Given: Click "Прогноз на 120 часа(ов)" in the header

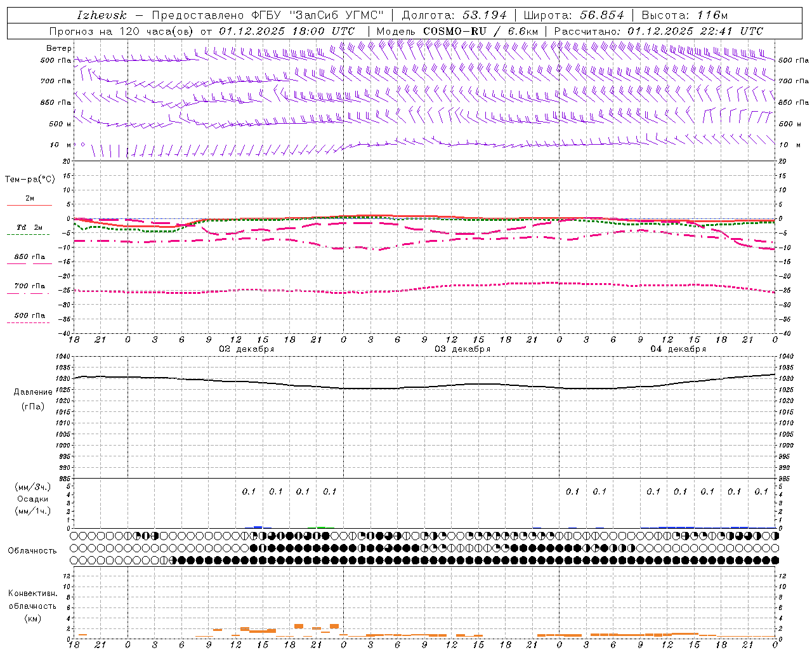Looking at the screenshot, I should [x=122, y=31].
